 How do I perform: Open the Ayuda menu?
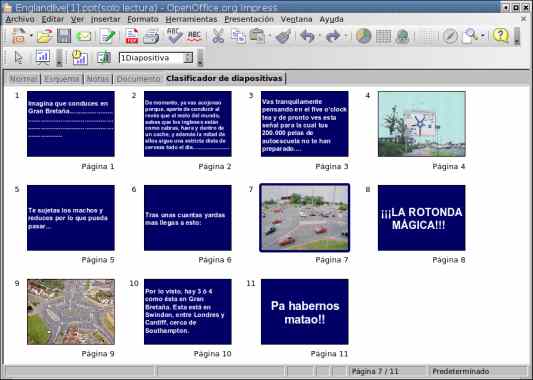point(331,19)
